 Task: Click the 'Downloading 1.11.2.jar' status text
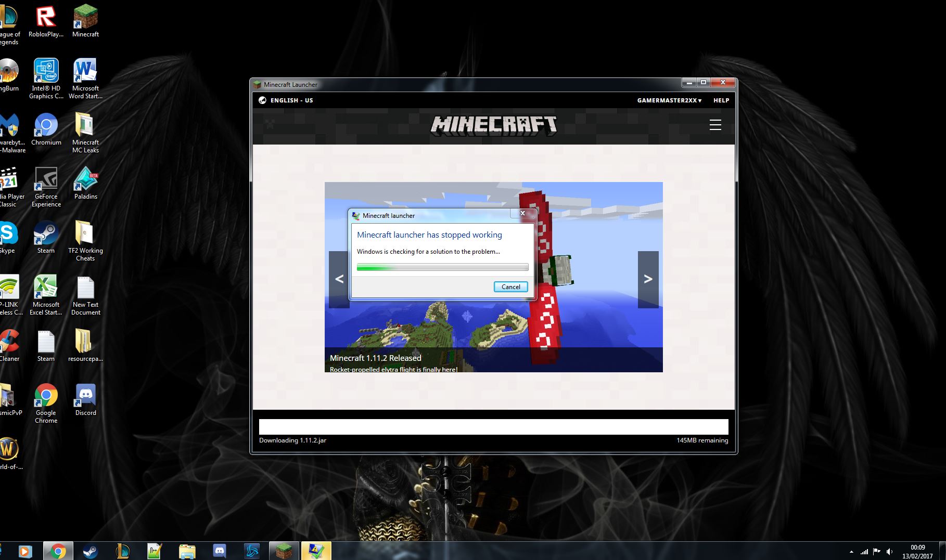[293, 440]
